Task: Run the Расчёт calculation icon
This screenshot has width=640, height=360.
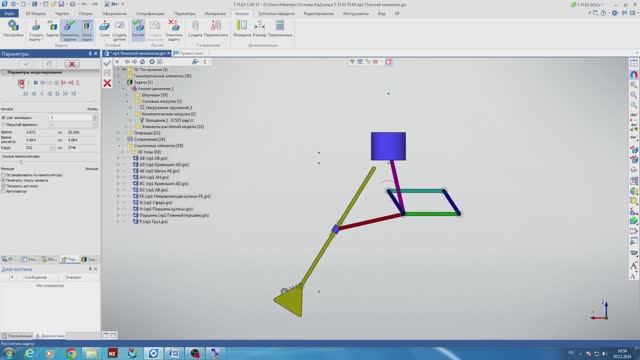Action: [138, 29]
